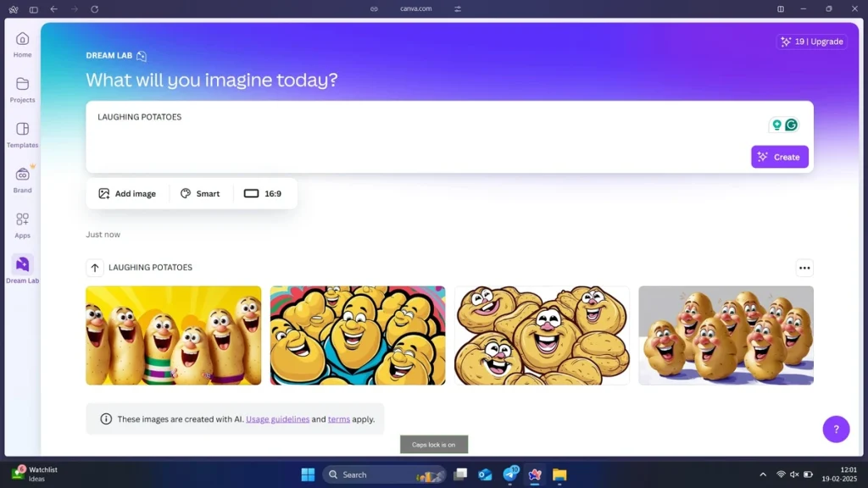This screenshot has width=868, height=488.
Task: Click the taskbar Search box
Action: [384, 474]
